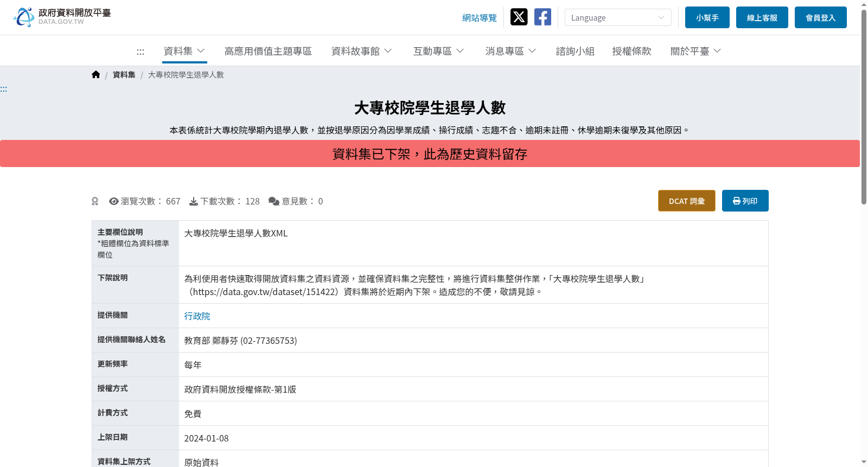Click the scrollbar up arrow
This screenshot has height=467, width=868.
click(x=864, y=4)
